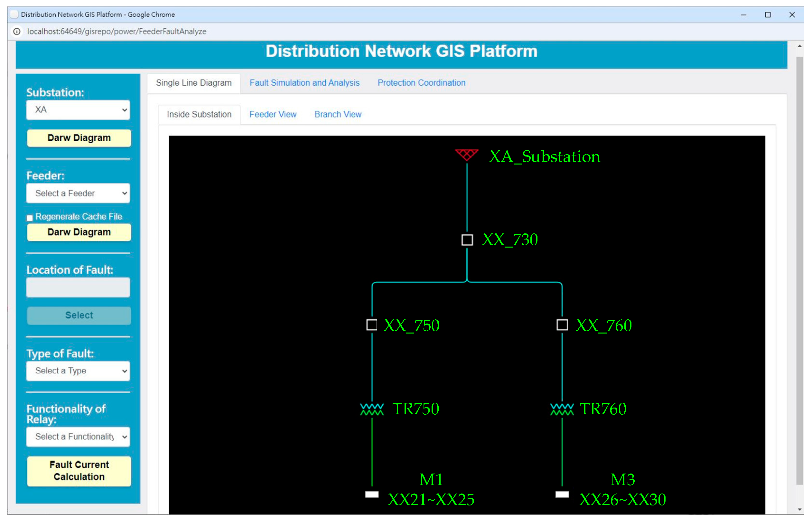Click the M1 bus label

click(x=431, y=480)
